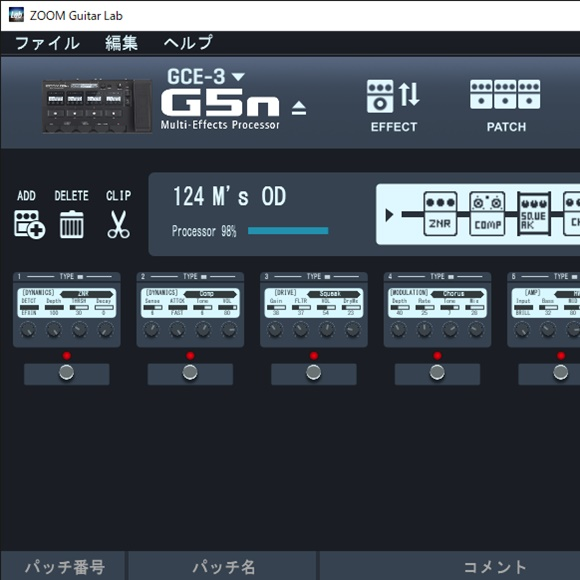Click the ZOOM Guitar Lab app icon
This screenshot has width=580, height=580.
coord(16,15)
